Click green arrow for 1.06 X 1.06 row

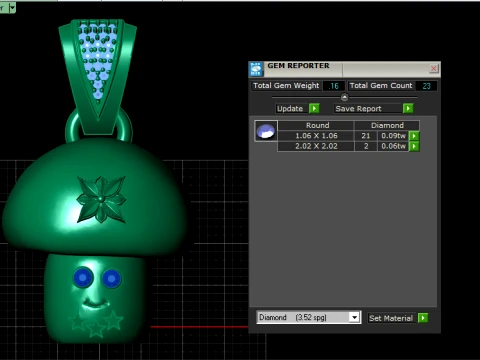click(x=414, y=136)
